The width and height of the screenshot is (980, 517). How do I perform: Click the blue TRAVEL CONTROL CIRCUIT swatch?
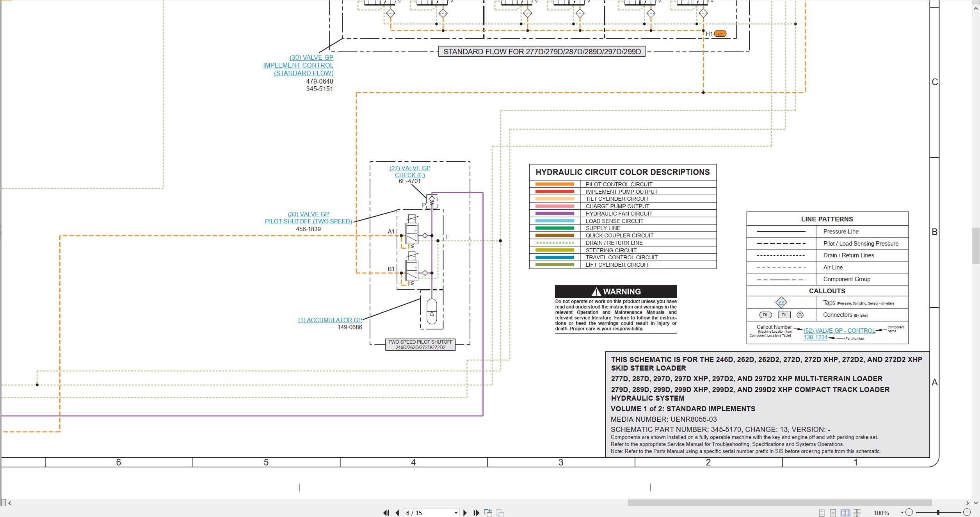(555, 257)
